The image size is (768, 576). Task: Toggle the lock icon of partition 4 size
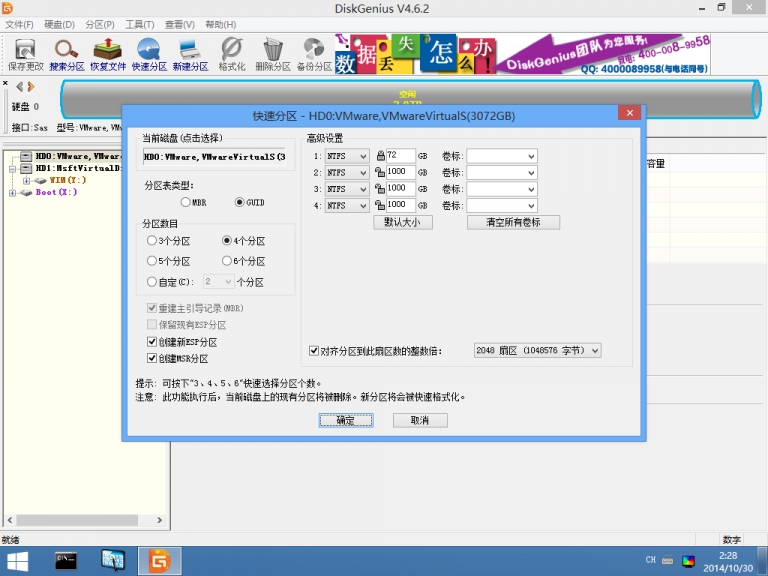(x=380, y=205)
